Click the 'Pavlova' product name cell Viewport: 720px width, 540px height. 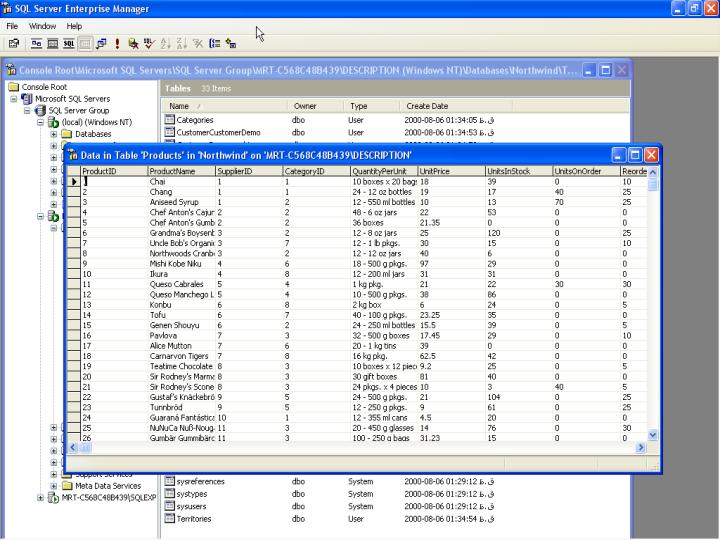(181, 336)
